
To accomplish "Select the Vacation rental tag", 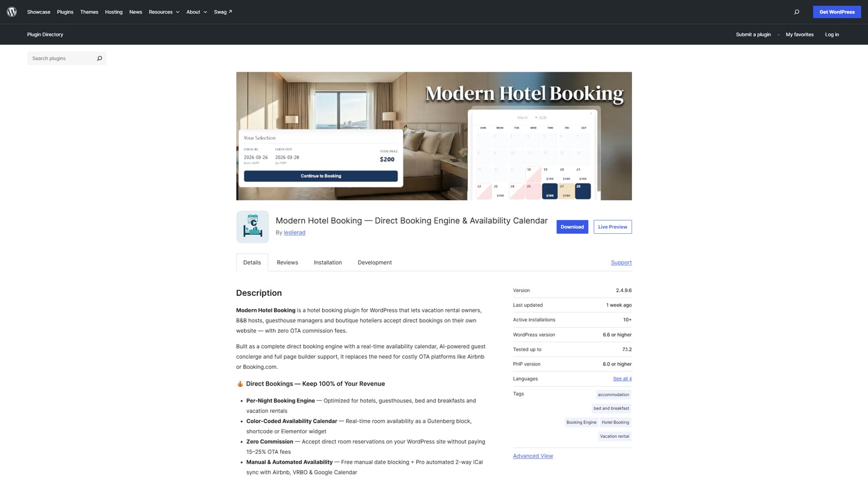I will (x=615, y=437).
